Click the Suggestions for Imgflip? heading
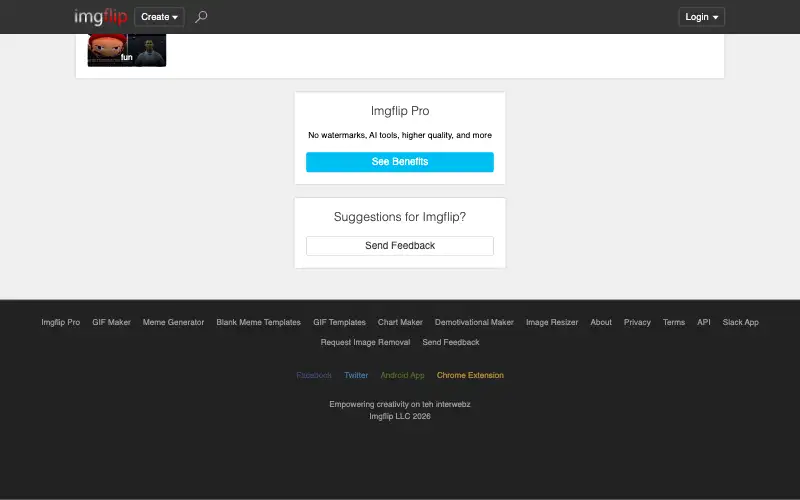The image size is (800, 500). (400, 217)
